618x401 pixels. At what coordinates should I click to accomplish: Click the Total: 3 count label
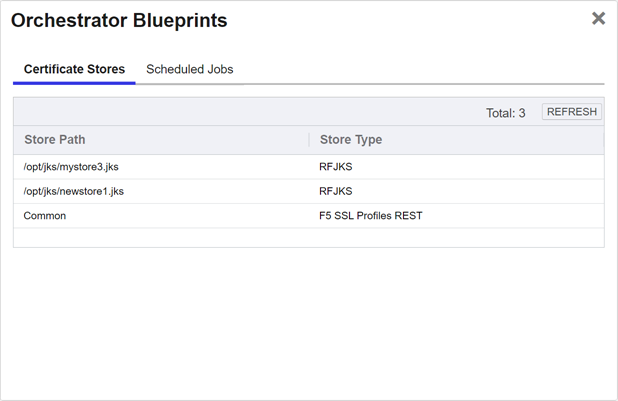coord(505,113)
